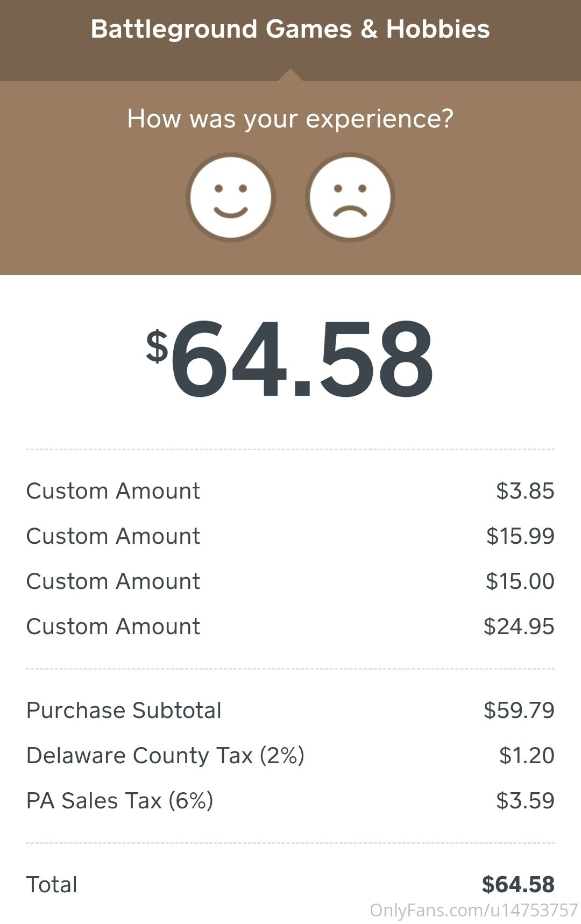Click the $3.59 sales tax value
This screenshot has height=924, width=581.
point(525,801)
